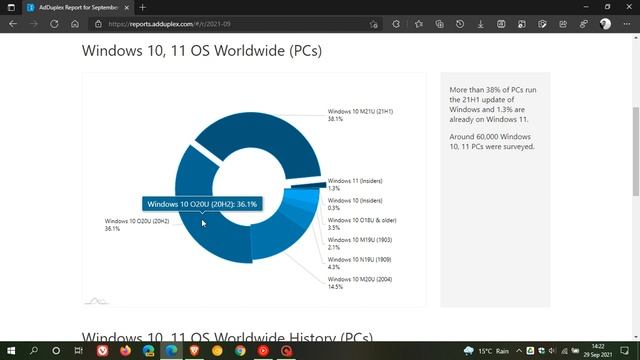Image resolution: width=640 pixels, height=360 pixels.
Task: Select the Windows 11 (Insiders) label
Action: click(355, 184)
